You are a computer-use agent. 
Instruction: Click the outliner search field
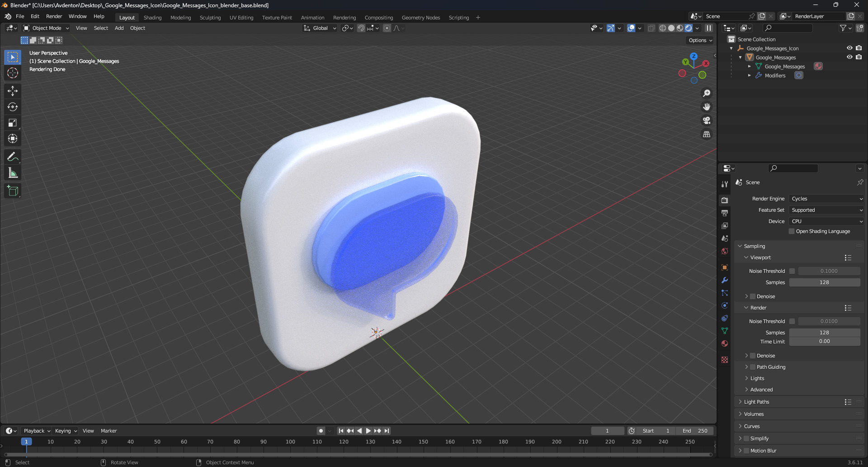tap(787, 28)
